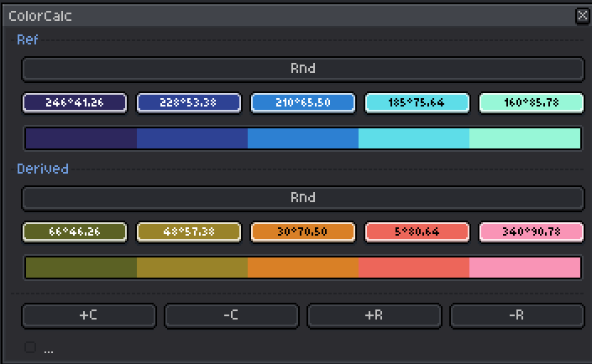Select the 185*75.64 reference color button
The height and width of the screenshot is (364, 592).
pos(417,102)
